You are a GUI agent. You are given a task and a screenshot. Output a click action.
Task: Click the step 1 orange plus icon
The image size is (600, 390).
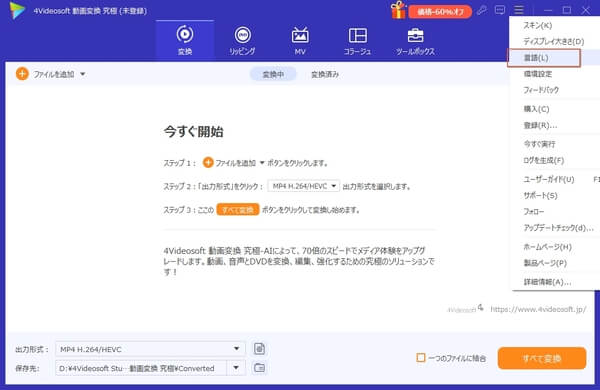pos(208,163)
